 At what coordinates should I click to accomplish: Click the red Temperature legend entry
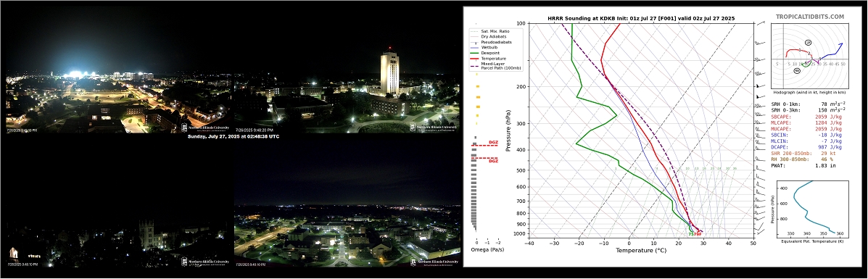tap(490, 58)
